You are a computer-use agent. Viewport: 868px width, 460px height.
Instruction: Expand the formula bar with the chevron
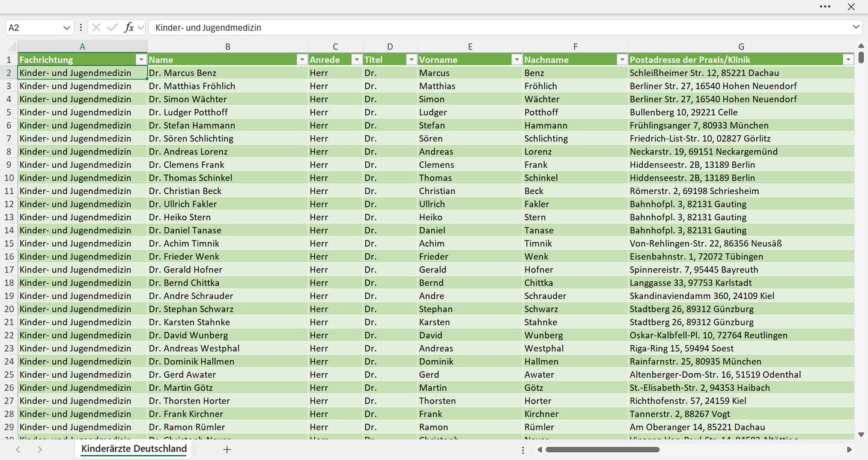(856, 27)
